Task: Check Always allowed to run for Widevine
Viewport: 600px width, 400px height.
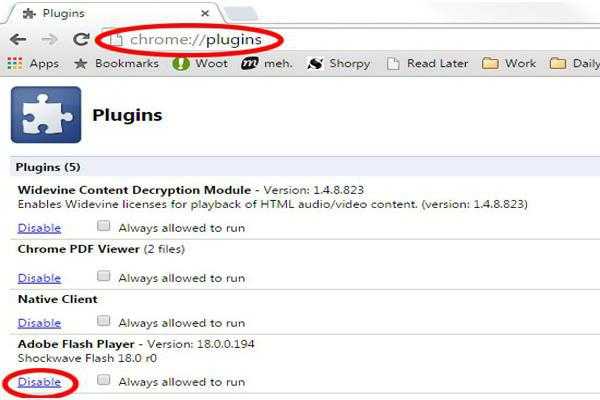Action: point(103,226)
